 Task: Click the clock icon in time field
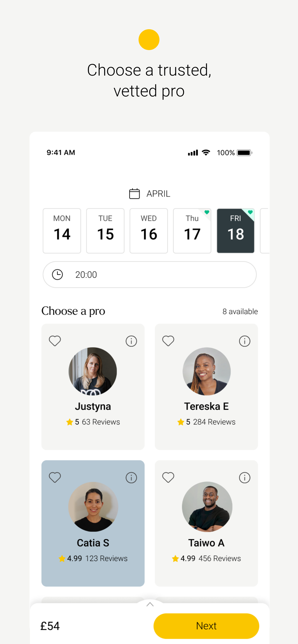tap(57, 274)
